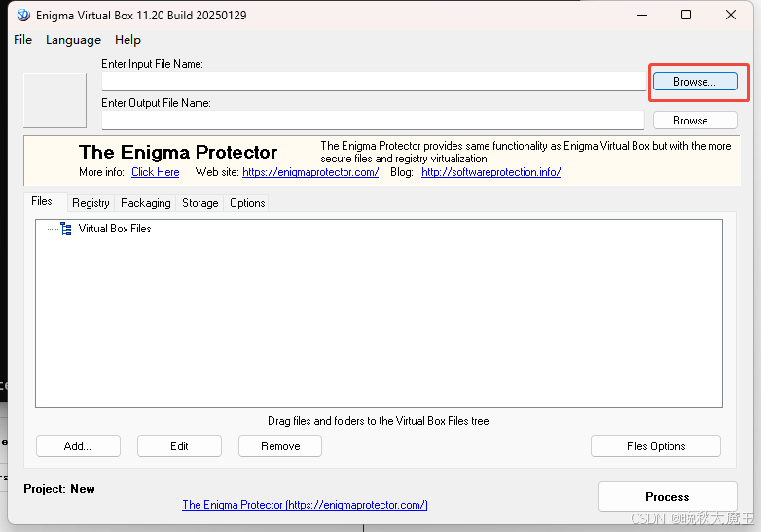Viewport: 761px width, 532px height.
Task: Open The Enigma Protector footer link
Action: (305, 505)
